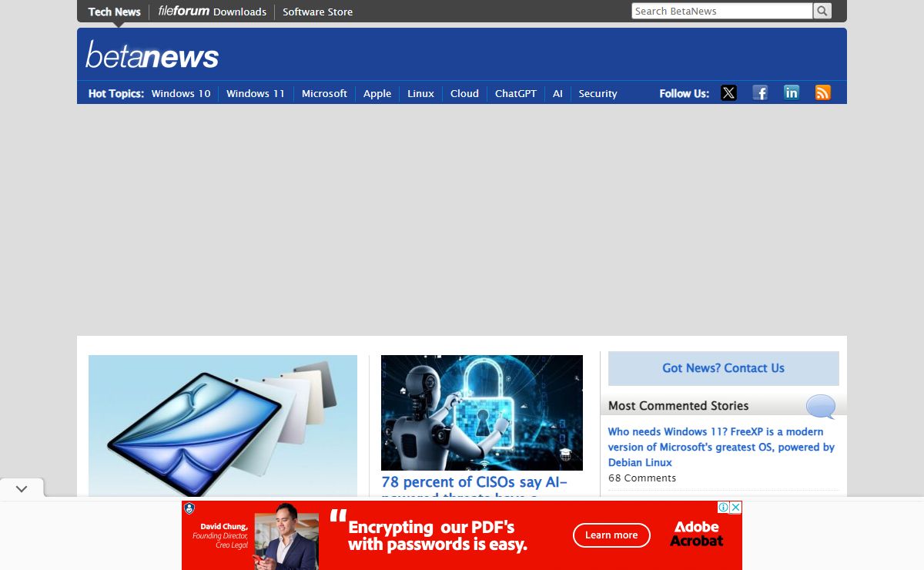
Task: Go to fileforum Downloads
Action: (212, 12)
